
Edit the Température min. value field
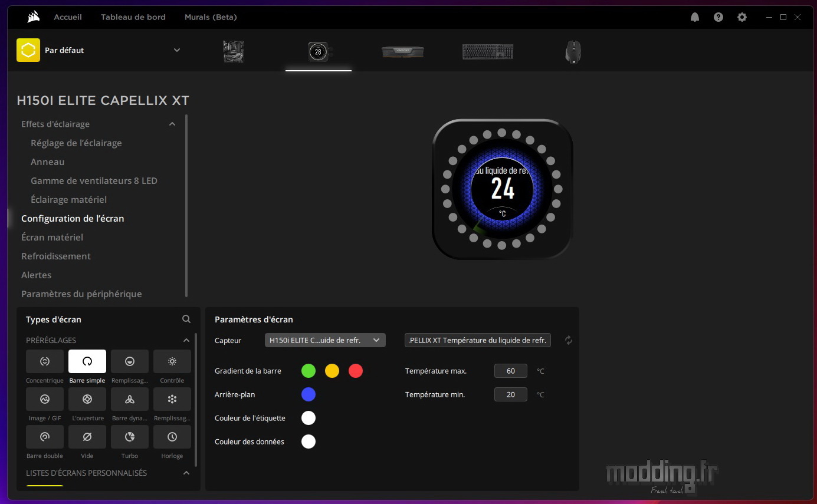click(511, 394)
